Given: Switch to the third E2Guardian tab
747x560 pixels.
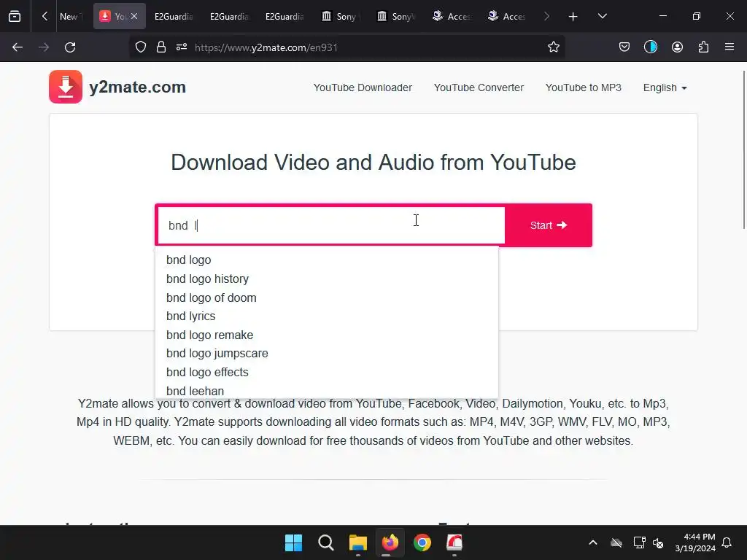Looking at the screenshot, I should (x=285, y=16).
